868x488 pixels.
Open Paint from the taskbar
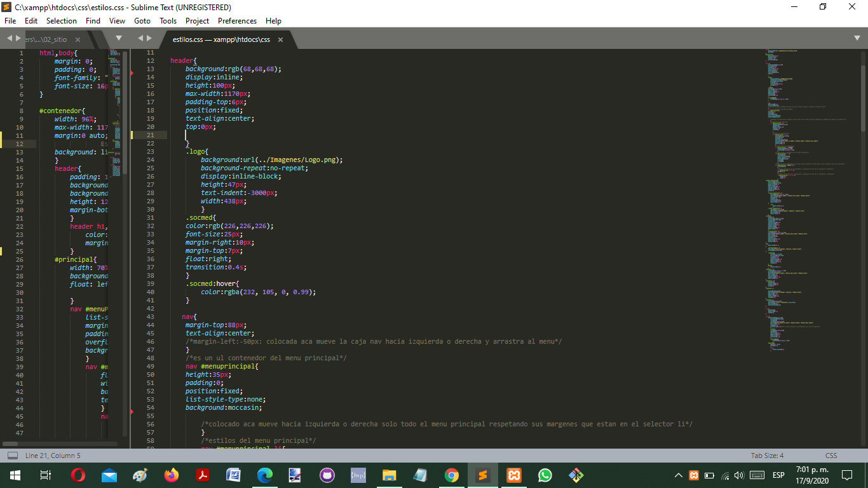coord(140,475)
